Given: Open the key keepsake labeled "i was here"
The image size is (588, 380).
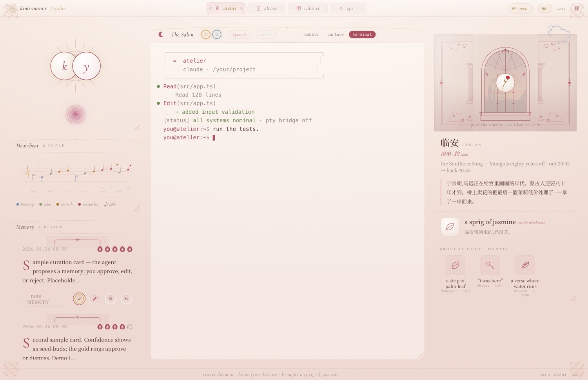Looking at the screenshot, I should point(490,265).
